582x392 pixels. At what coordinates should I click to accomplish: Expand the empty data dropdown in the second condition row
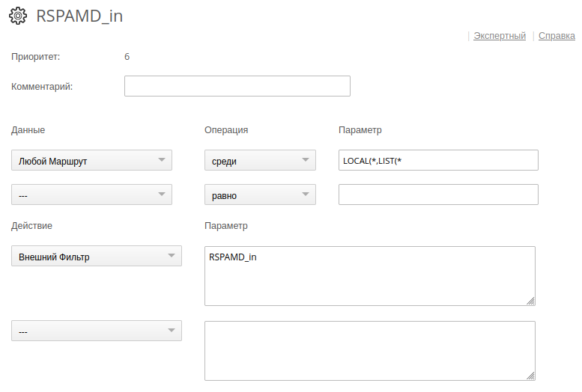point(91,195)
